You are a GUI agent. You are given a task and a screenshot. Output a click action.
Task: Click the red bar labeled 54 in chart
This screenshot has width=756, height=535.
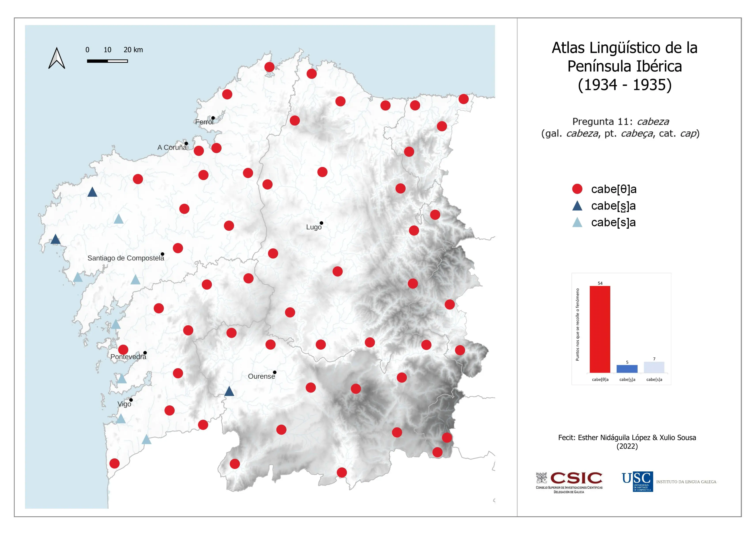point(600,329)
